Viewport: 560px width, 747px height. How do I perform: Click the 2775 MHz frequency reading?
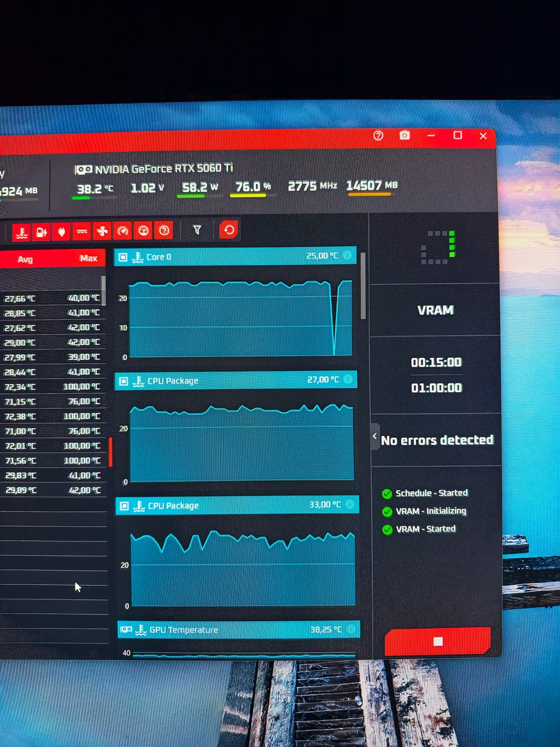click(x=313, y=186)
